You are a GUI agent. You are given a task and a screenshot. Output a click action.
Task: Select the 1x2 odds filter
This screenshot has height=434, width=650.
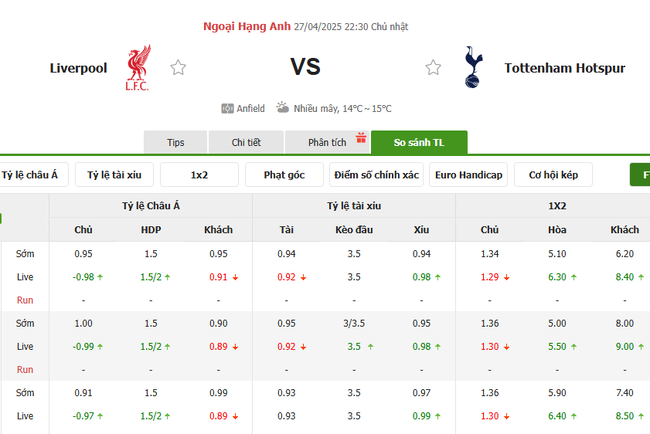[x=199, y=175]
